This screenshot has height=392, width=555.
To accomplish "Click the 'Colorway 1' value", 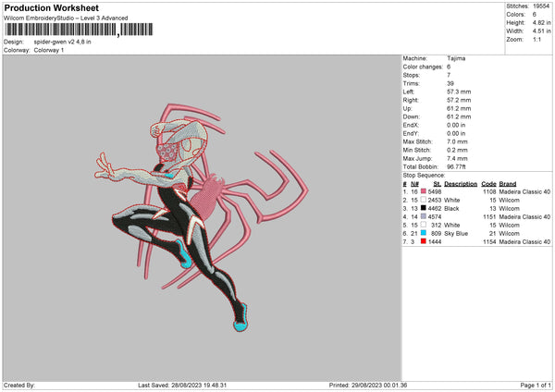I will (x=49, y=50).
